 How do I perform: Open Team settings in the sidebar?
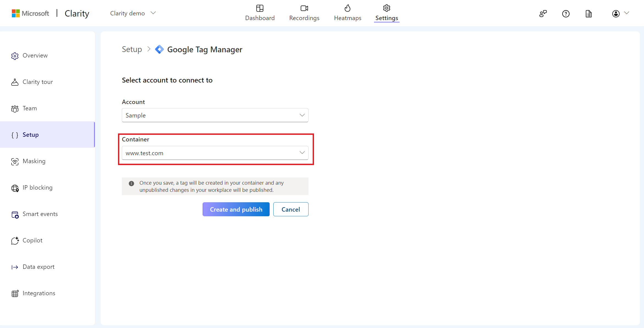[x=48, y=108]
